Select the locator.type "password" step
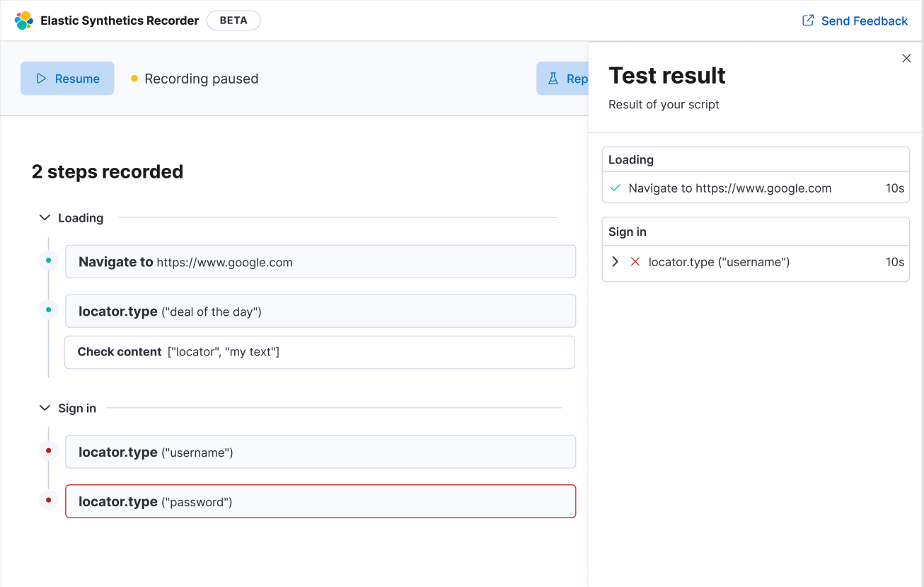924x587 pixels. click(x=320, y=501)
